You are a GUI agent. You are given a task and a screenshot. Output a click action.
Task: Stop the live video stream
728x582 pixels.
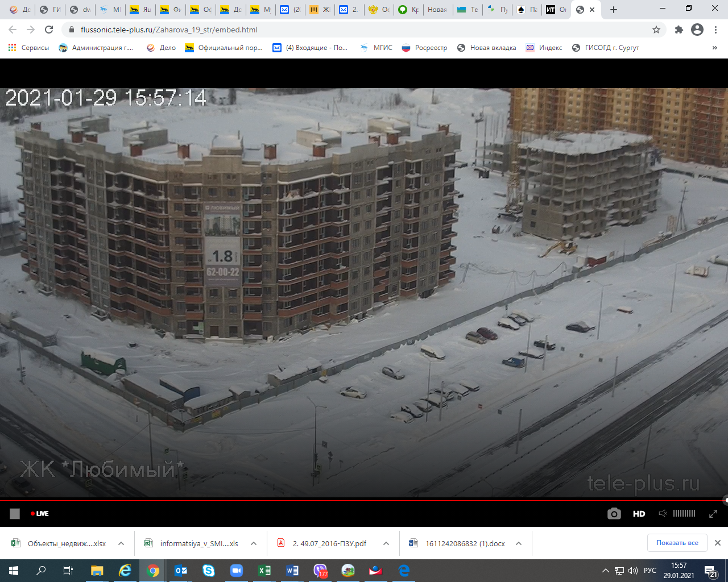[x=15, y=514]
